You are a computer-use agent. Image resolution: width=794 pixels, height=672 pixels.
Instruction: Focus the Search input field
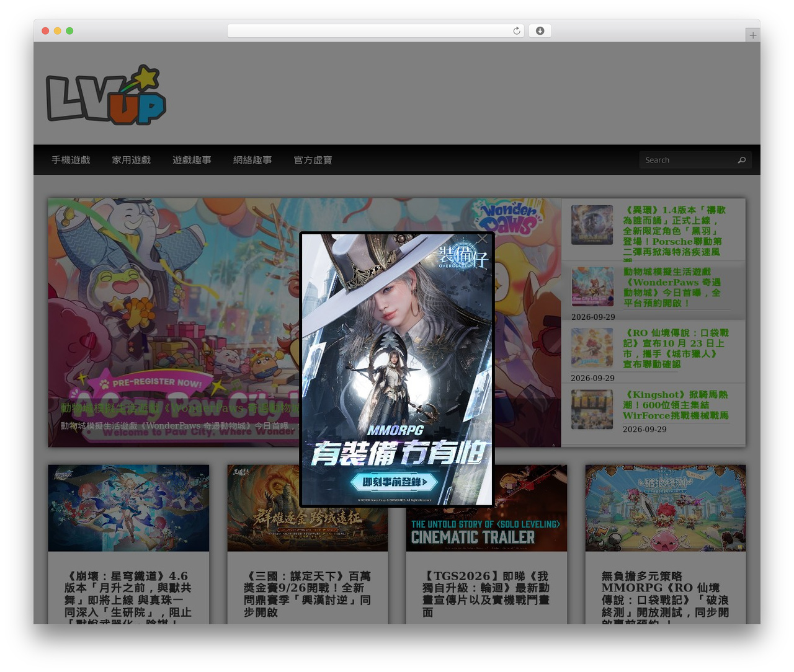687,160
